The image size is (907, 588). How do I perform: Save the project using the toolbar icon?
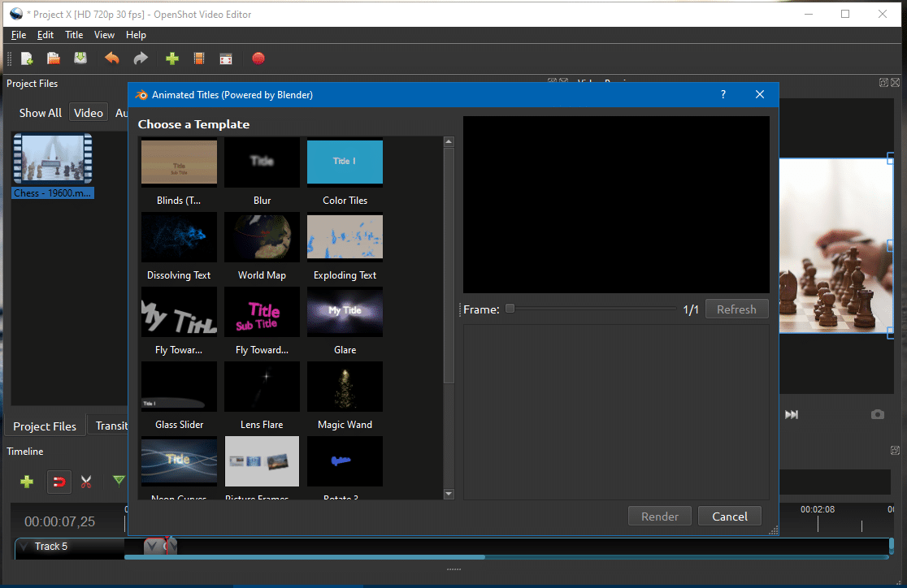pos(80,58)
